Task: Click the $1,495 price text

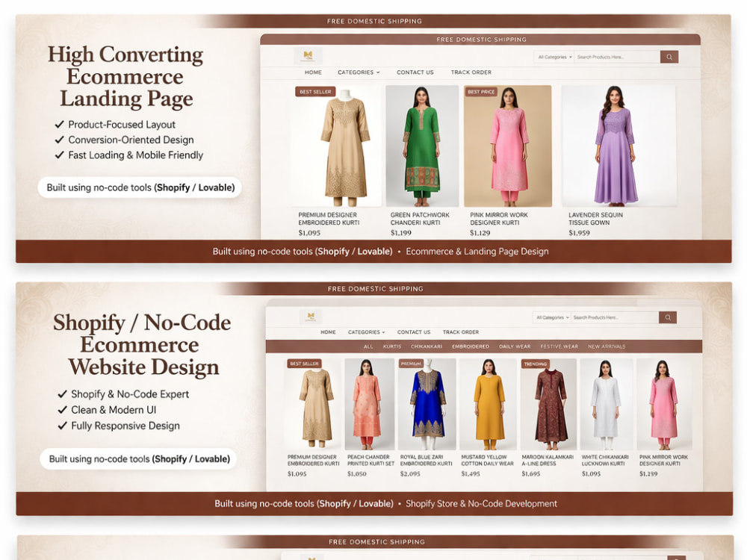Action: [x=471, y=474]
